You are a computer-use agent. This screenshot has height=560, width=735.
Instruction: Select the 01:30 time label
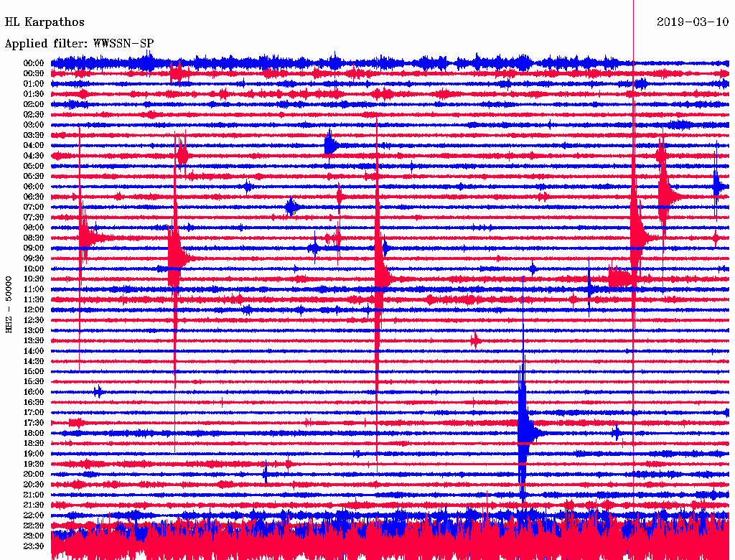pyautogui.click(x=34, y=94)
